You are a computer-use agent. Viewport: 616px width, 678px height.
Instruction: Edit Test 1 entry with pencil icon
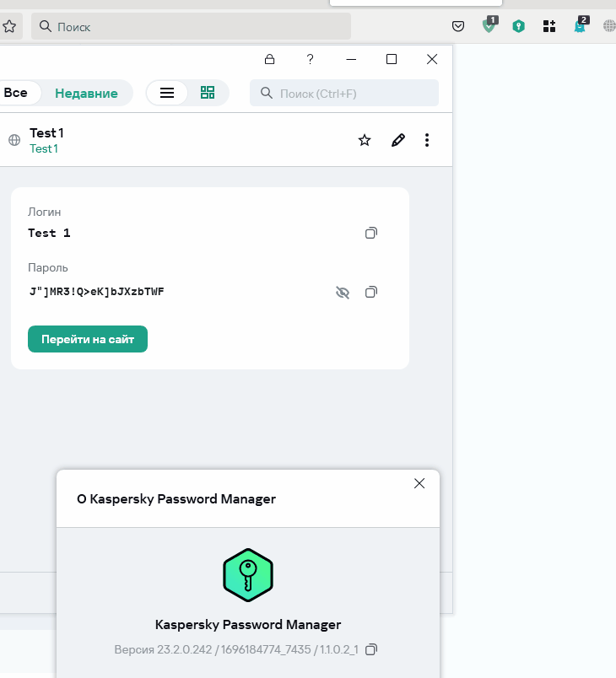point(398,140)
